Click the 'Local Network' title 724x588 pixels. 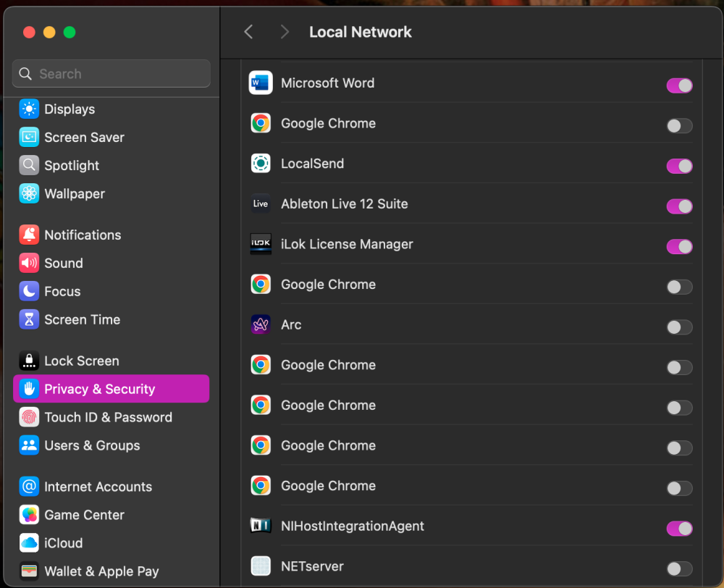pos(360,32)
